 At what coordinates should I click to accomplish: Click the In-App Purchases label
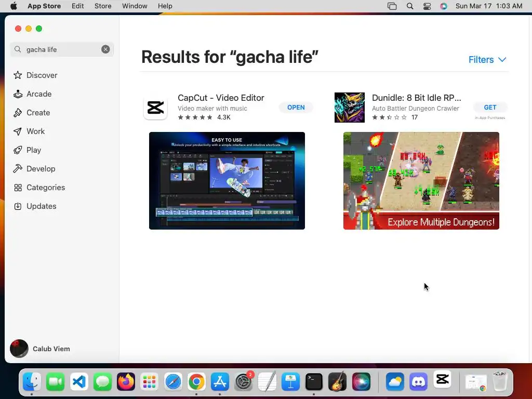[490, 118]
